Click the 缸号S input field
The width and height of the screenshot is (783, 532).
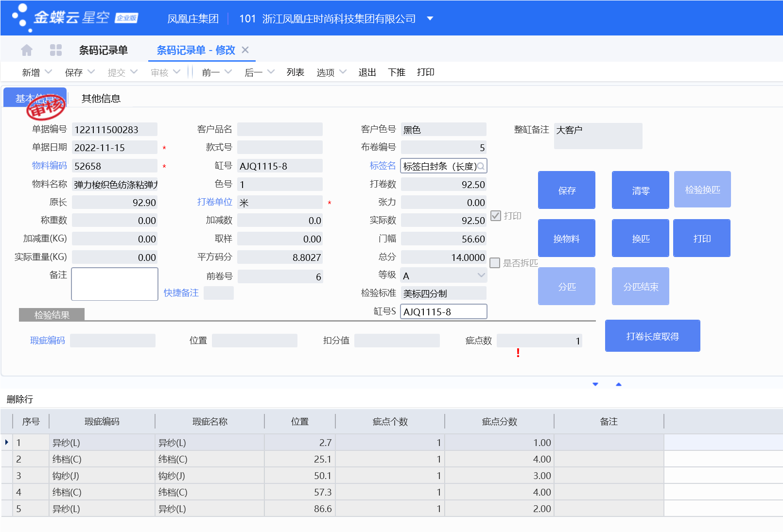(x=444, y=311)
